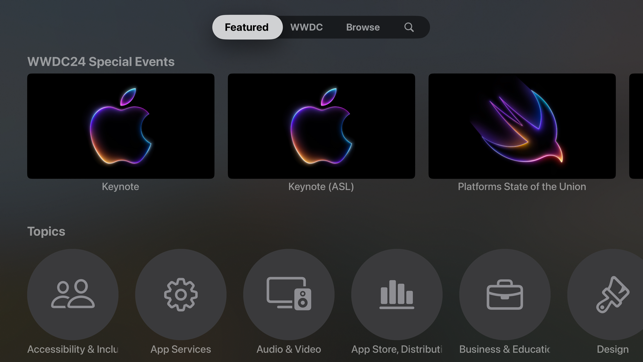Open the App Services gear icon
643x362 pixels.
tap(181, 294)
